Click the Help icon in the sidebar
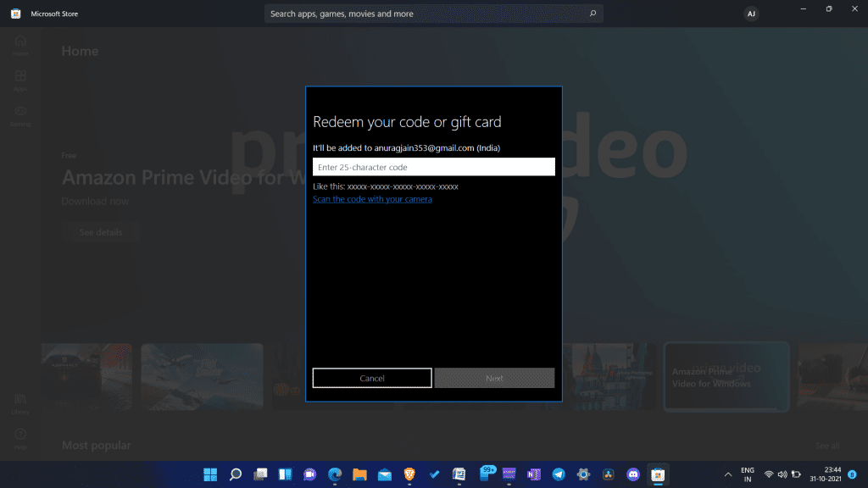This screenshot has width=868, height=488. click(x=19, y=437)
